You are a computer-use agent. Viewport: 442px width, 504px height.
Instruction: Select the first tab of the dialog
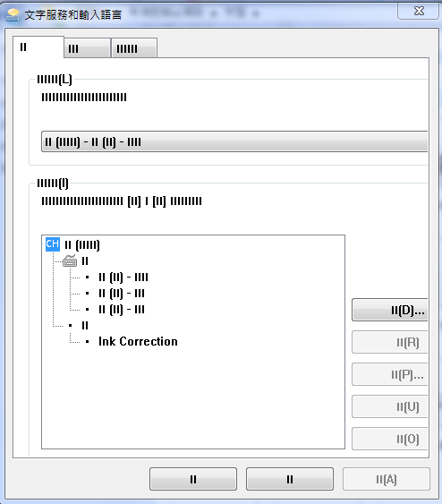(x=38, y=47)
